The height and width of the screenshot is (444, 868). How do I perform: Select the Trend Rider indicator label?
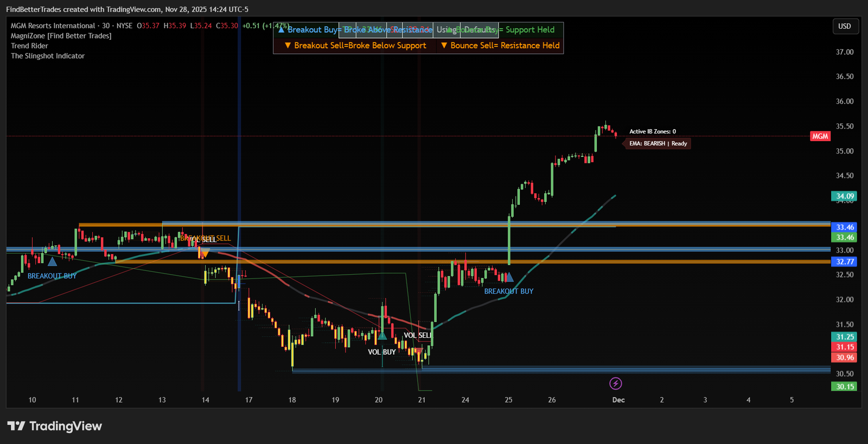pyautogui.click(x=29, y=46)
